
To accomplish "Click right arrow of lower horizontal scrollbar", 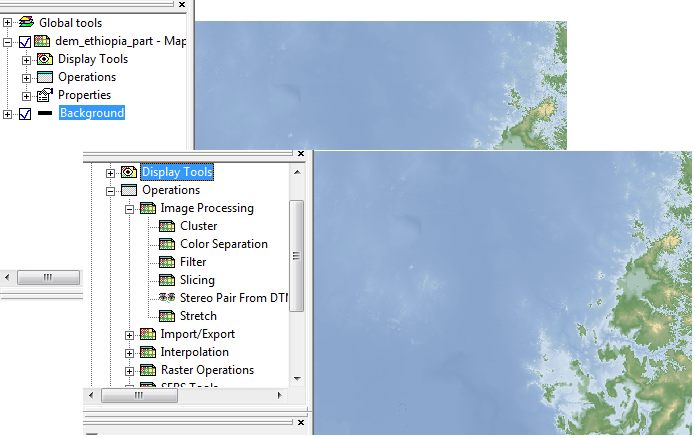I will (x=280, y=395).
